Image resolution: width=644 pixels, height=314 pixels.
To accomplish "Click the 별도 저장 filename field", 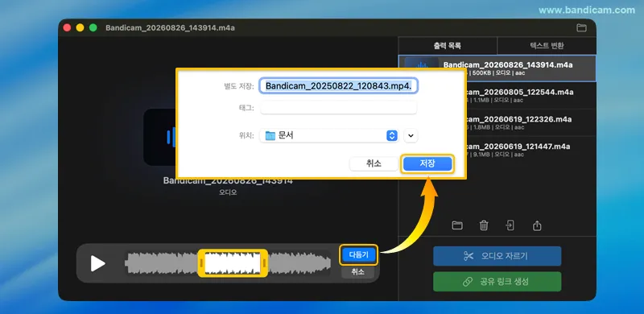I will [339, 86].
